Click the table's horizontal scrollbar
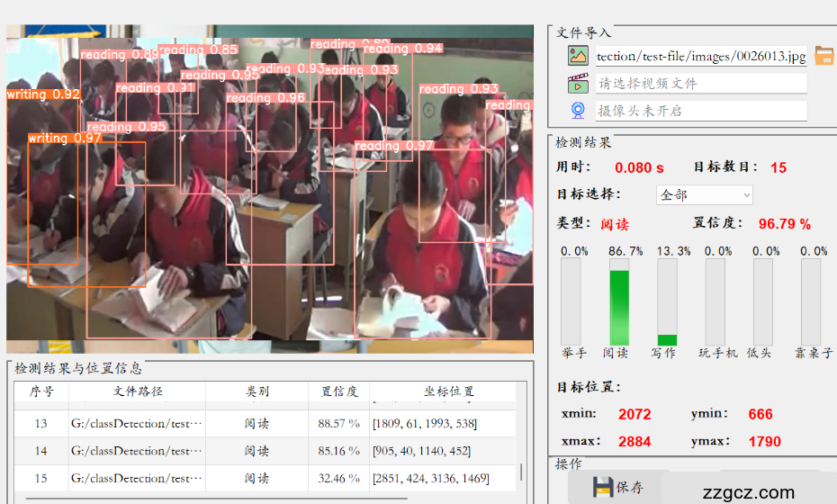The height and width of the screenshot is (504, 837). [216, 498]
